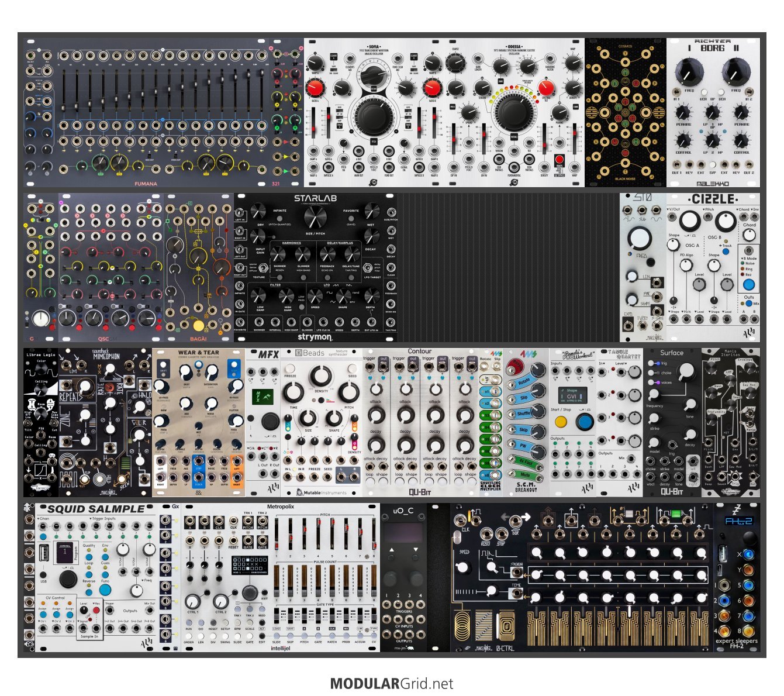Click the STO large FREQ knob

coord(640,239)
